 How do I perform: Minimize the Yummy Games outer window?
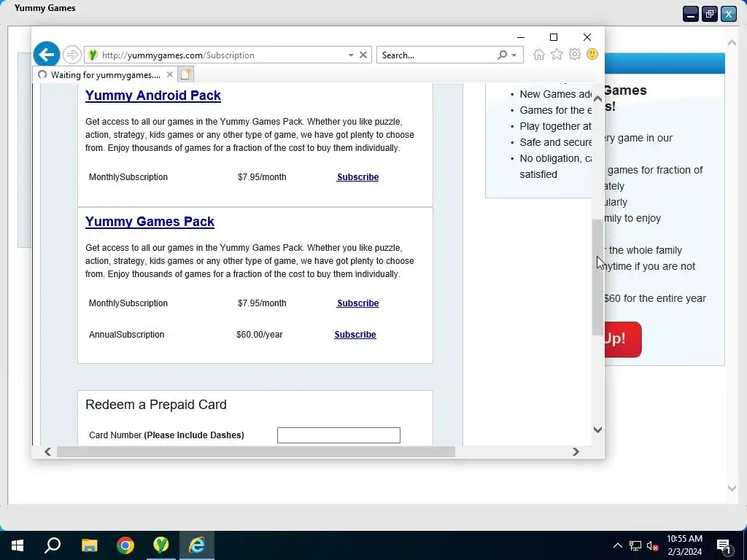[690, 14]
